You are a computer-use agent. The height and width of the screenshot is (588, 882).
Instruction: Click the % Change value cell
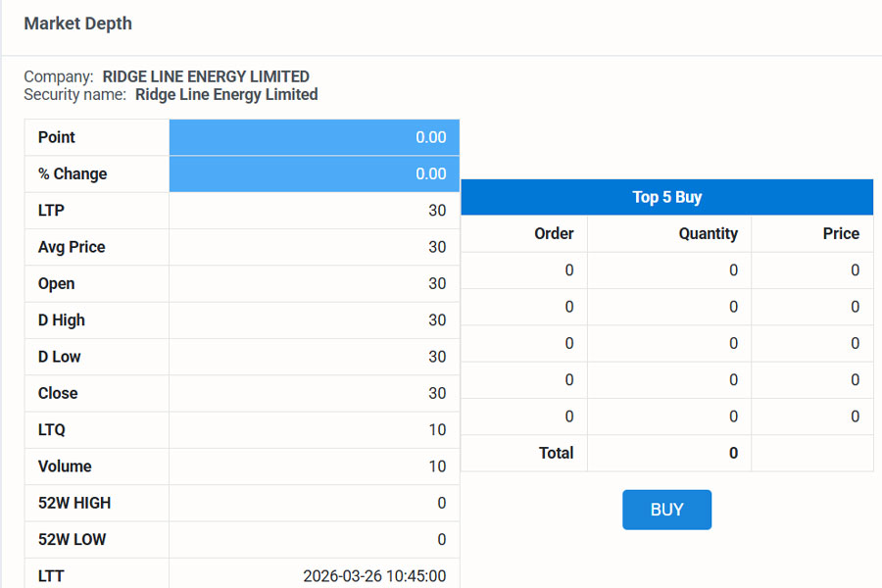point(314,173)
